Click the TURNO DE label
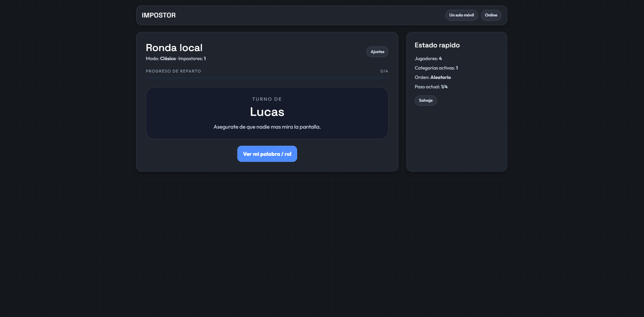This screenshot has height=317, width=644. tap(267, 99)
